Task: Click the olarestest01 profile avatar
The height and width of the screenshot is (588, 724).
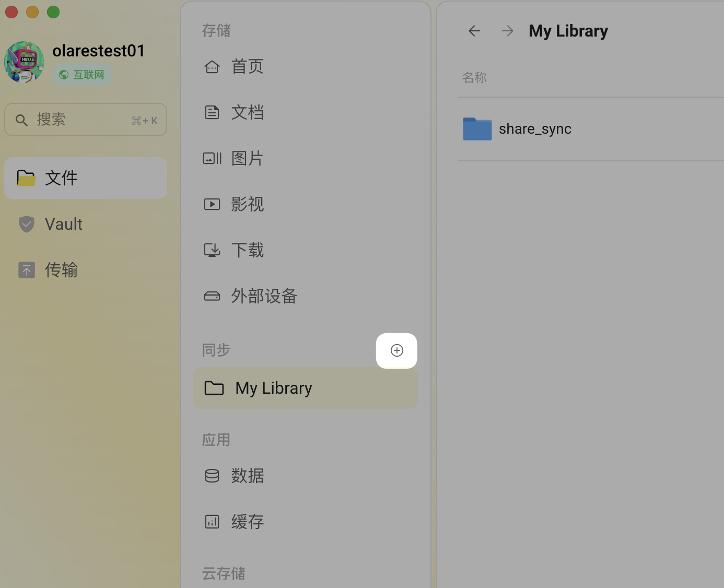Action: (24, 62)
